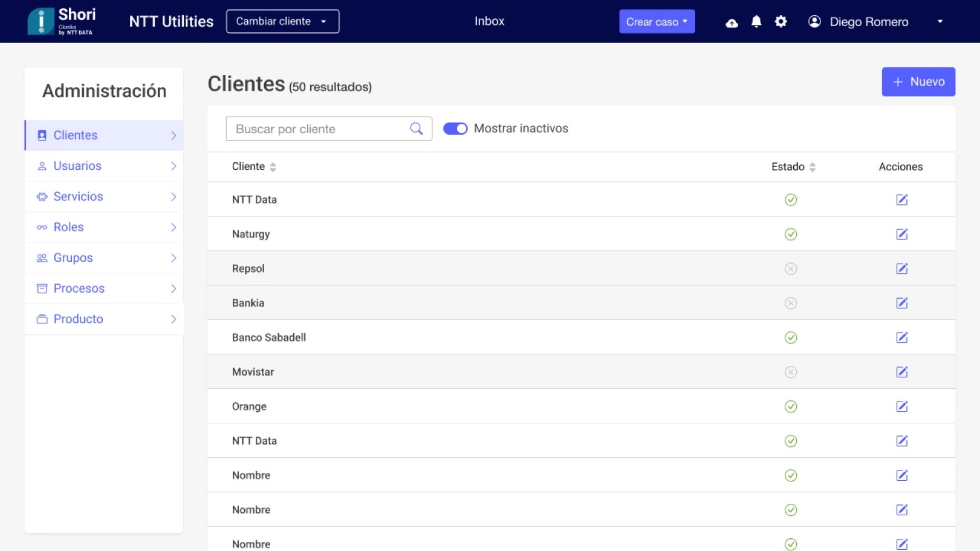Disable the Mostrar inactivos toggle
Viewport: 980px width, 551px height.
(x=455, y=129)
